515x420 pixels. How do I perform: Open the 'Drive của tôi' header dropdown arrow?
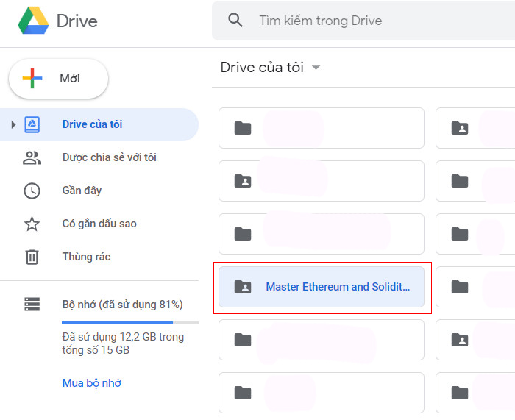pyautogui.click(x=316, y=68)
